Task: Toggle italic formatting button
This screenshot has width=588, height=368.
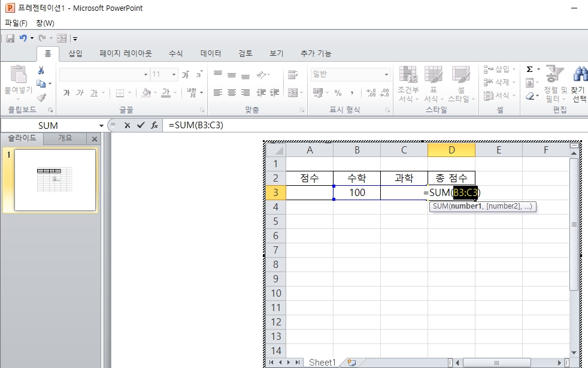Action: 80,93
